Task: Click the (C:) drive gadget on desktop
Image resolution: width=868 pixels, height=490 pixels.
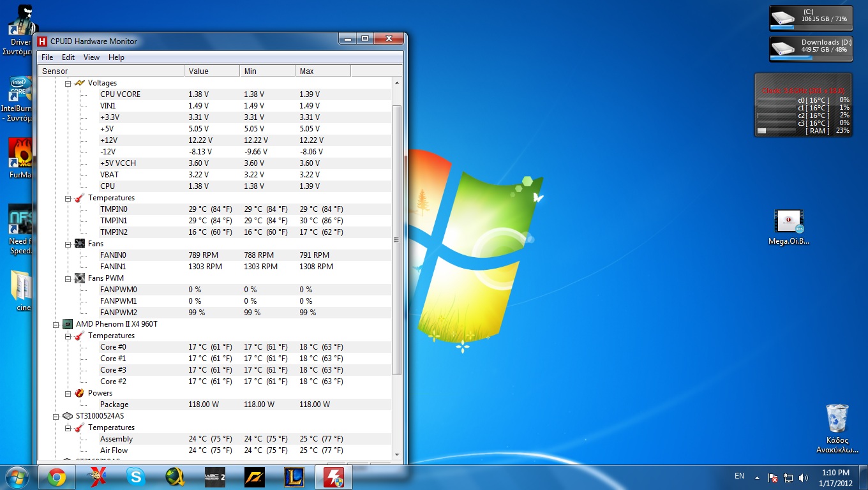Action: 811,17
